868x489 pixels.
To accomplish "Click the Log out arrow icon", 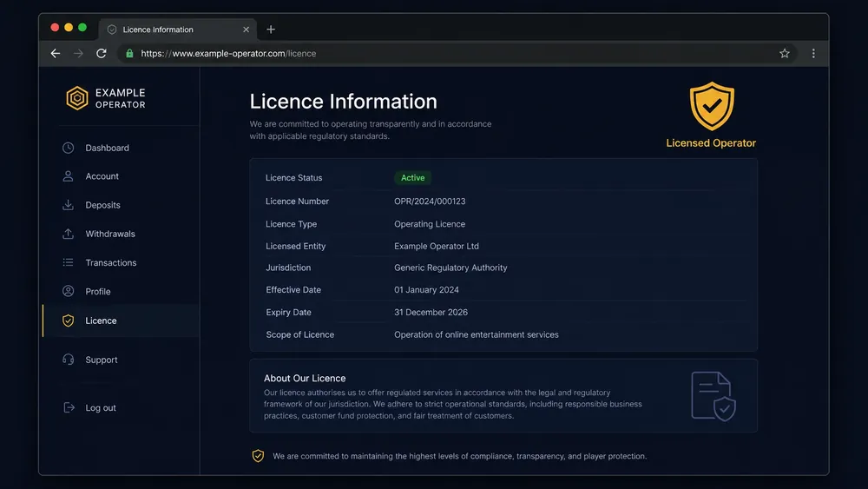I will pyautogui.click(x=69, y=407).
